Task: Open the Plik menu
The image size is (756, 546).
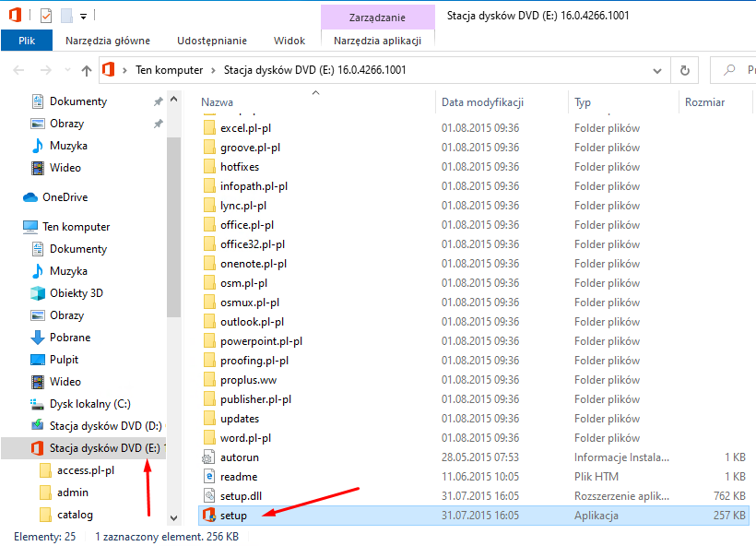Action: pyautogui.click(x=27, y=41)
